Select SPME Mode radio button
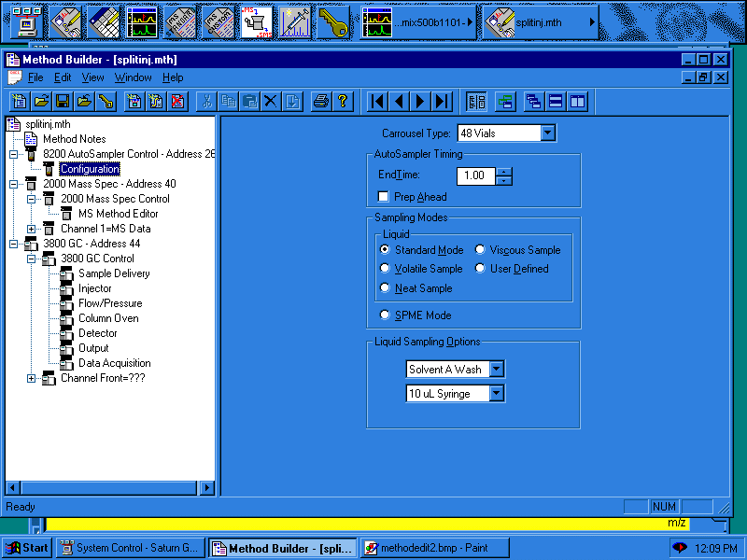 point(385,315)
